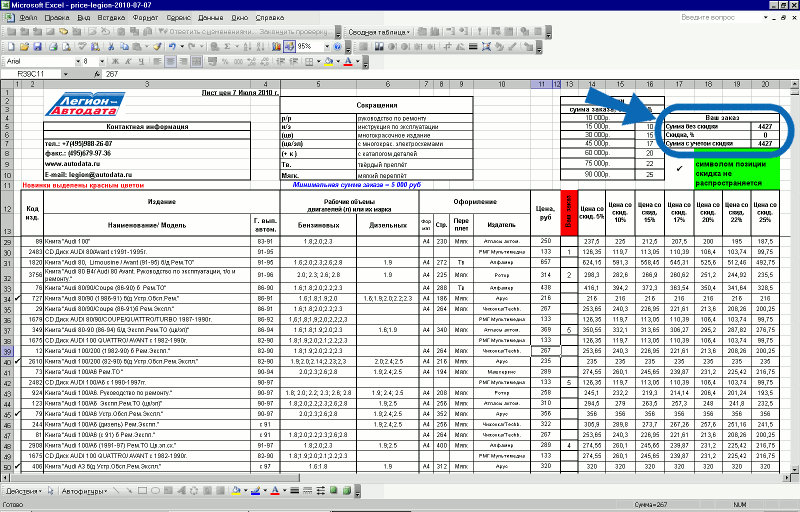Toggle italic formatting (К)
The image size is (800, 512).
(128, 62)
